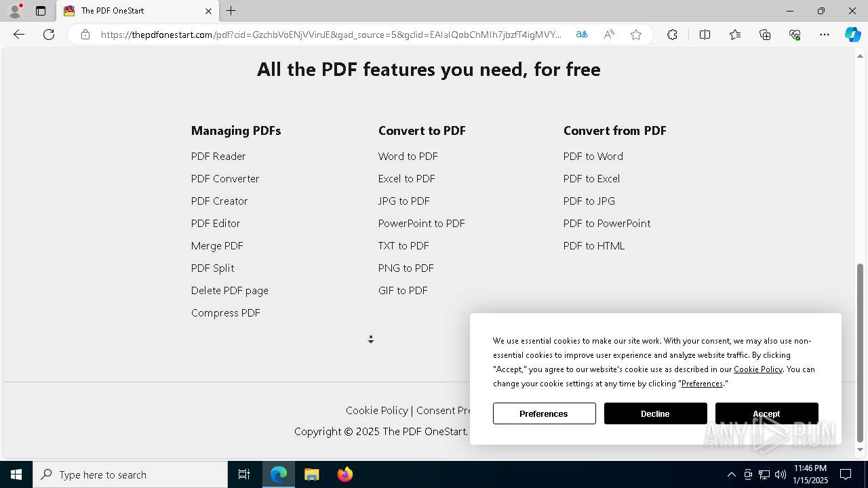The height and width of the screenshot is (488, 868).
Task: Open a new tab
Action: [231, 11]
